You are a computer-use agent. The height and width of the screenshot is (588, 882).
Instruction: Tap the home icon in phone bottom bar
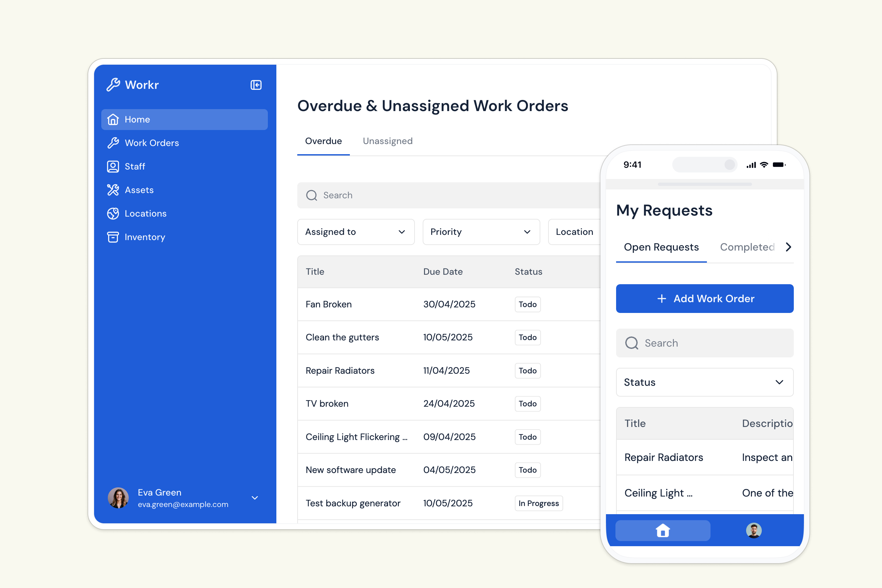coord(662,530)
